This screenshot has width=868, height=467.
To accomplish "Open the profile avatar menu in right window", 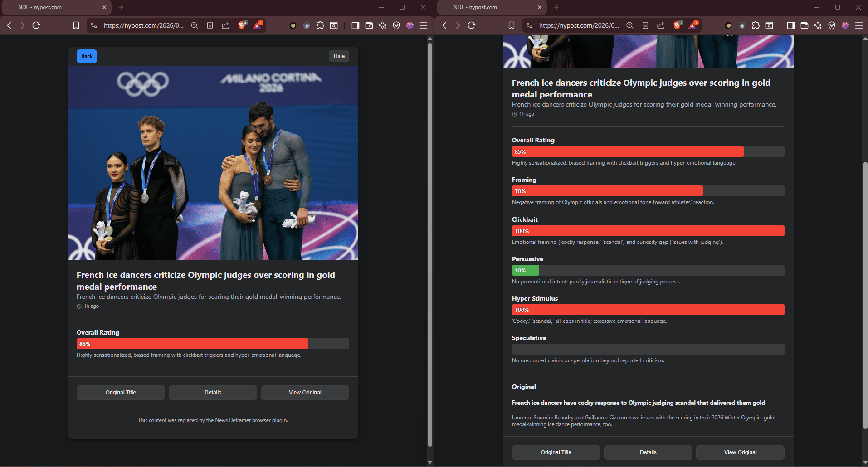I will 845,25.
